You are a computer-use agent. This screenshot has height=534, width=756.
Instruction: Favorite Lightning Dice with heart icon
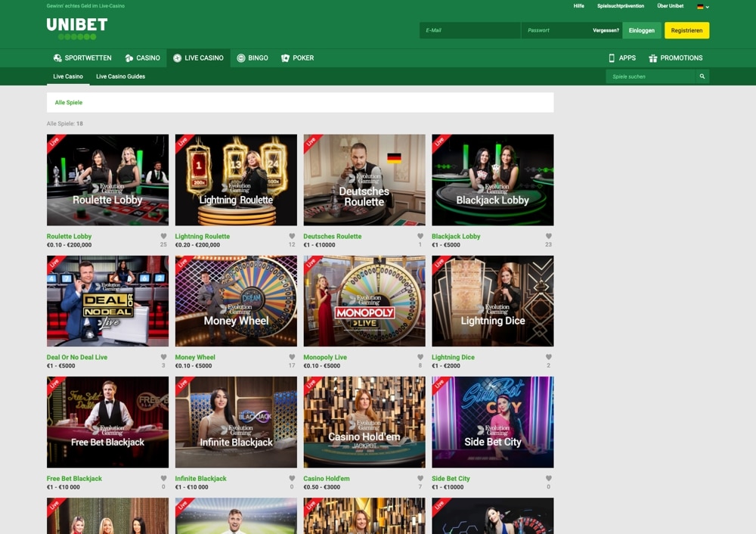pos(548,357)
